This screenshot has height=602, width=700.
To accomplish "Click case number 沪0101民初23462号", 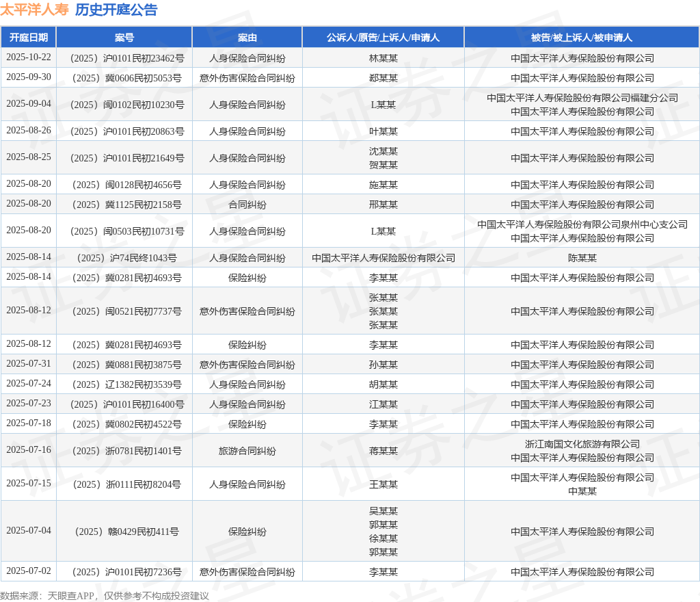I will [127, 59].
